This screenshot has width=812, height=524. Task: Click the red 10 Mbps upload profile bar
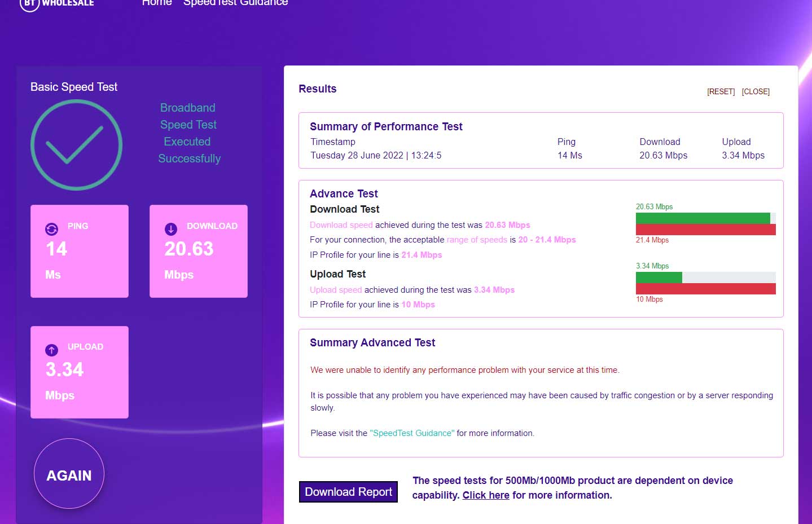[705, 289]
